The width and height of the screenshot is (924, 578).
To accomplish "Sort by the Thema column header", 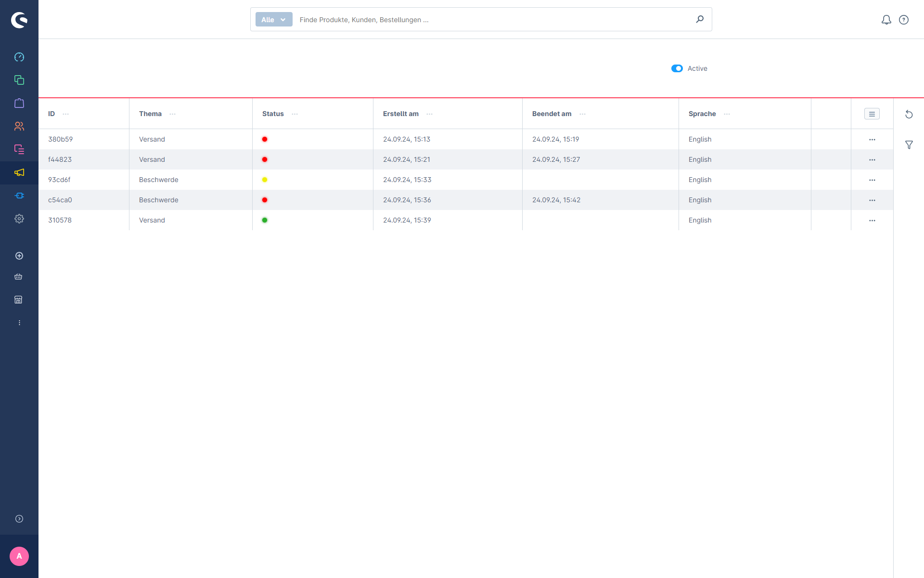I will (x=150, y=114).
